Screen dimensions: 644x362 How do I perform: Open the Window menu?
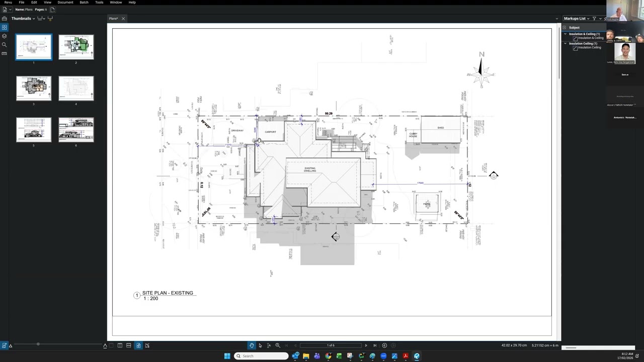(116, 3)
